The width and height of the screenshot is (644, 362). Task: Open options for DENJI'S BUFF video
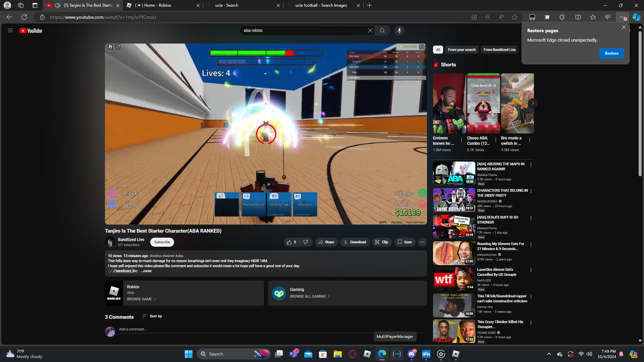pos(531,218)
